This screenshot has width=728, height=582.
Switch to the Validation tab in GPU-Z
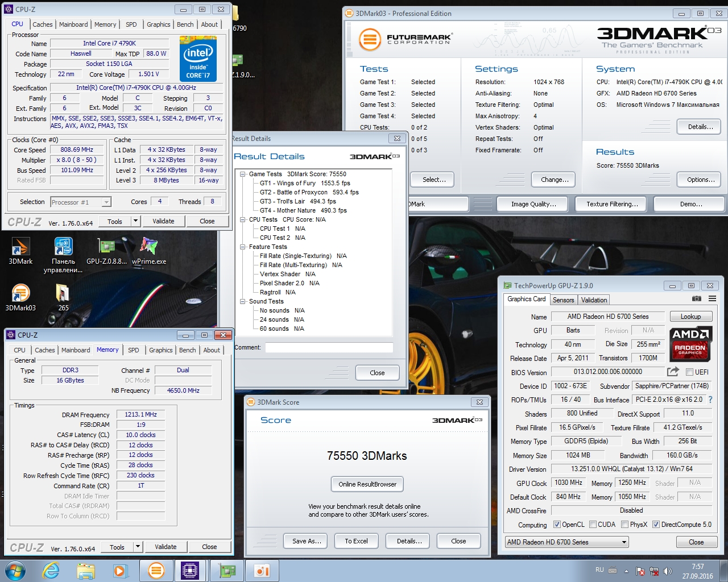point(594,300)
